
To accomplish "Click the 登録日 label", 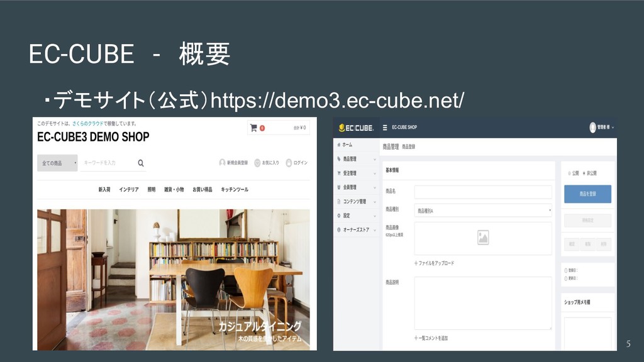I will 572,270.
